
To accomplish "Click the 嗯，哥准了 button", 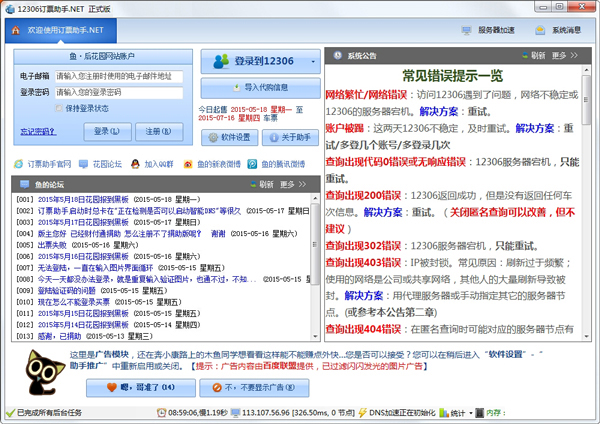I will point(141,388).
